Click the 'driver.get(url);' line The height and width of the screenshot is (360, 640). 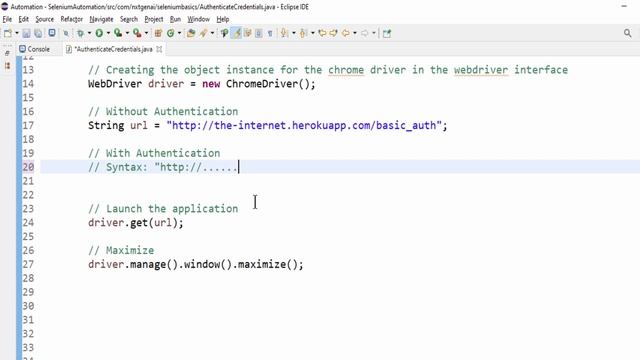136,222
